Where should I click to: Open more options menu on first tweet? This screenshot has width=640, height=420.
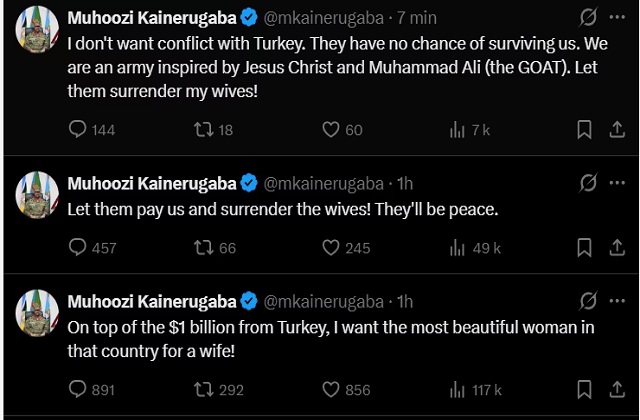coord(615,18)
